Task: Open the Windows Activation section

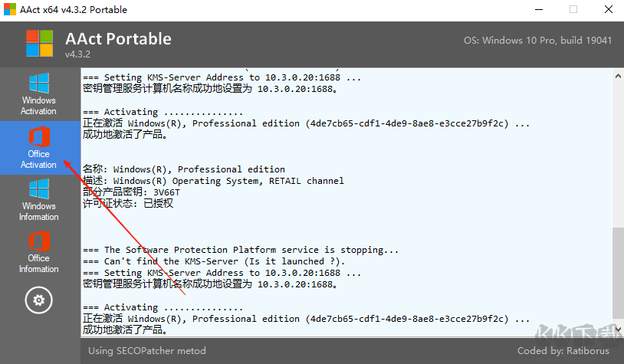Action: coord(39,94)
